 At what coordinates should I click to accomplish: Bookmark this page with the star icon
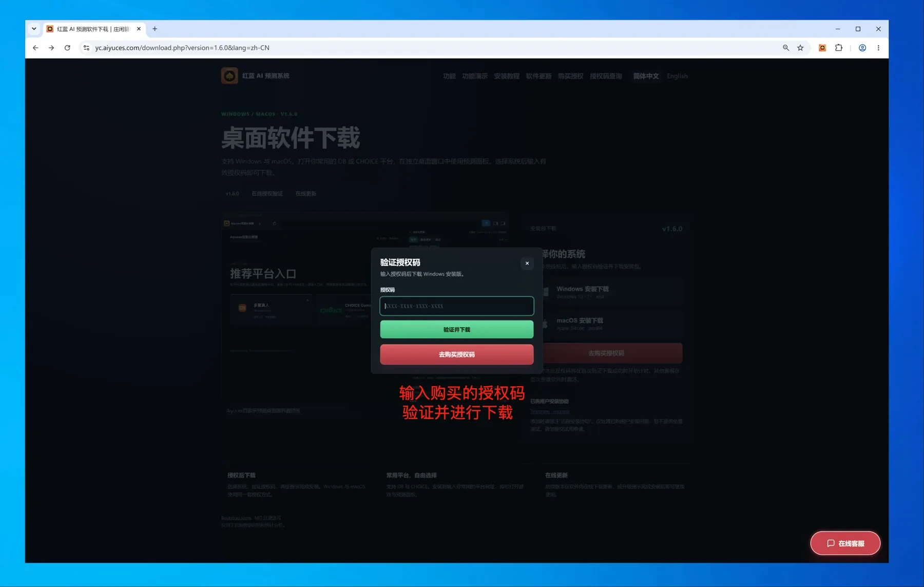(800, 48)
